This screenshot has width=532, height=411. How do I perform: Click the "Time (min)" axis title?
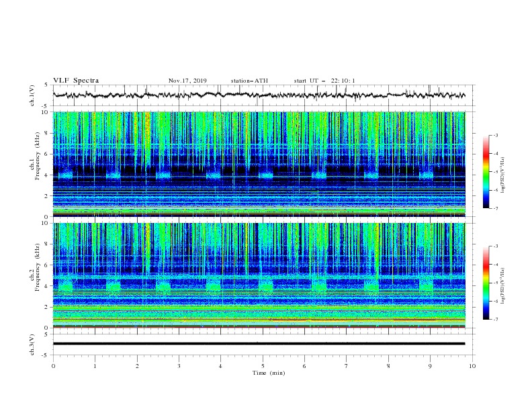point(269,373)
